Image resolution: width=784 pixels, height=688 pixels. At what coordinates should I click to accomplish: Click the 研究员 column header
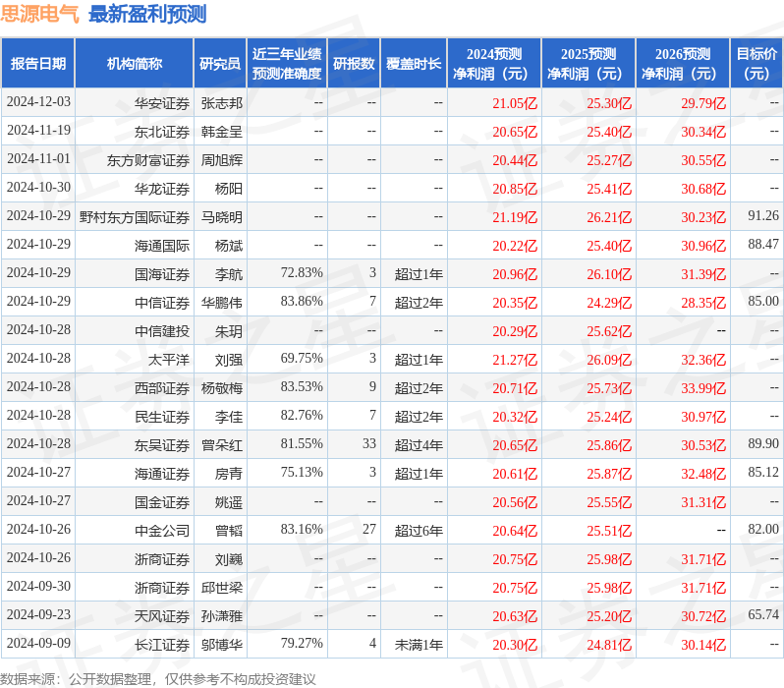[x=220, y=64]
